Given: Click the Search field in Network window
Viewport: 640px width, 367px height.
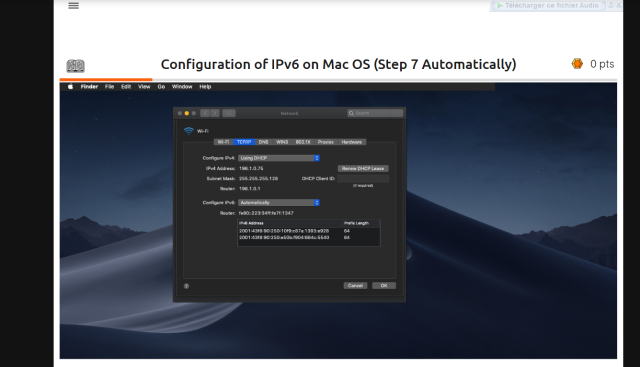Looking at the screenshot, I should pos(375,113).
